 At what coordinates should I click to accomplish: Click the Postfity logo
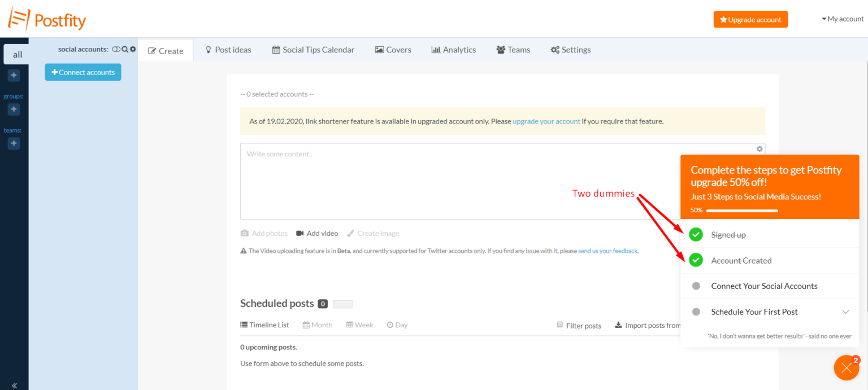click(x=46, y=18)
